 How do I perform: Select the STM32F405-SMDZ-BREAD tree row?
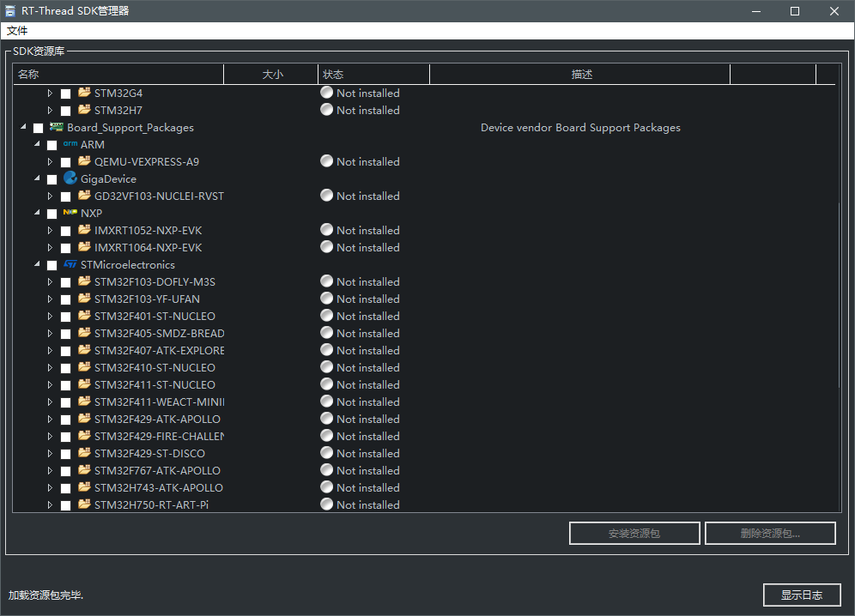tap(424, 333)
